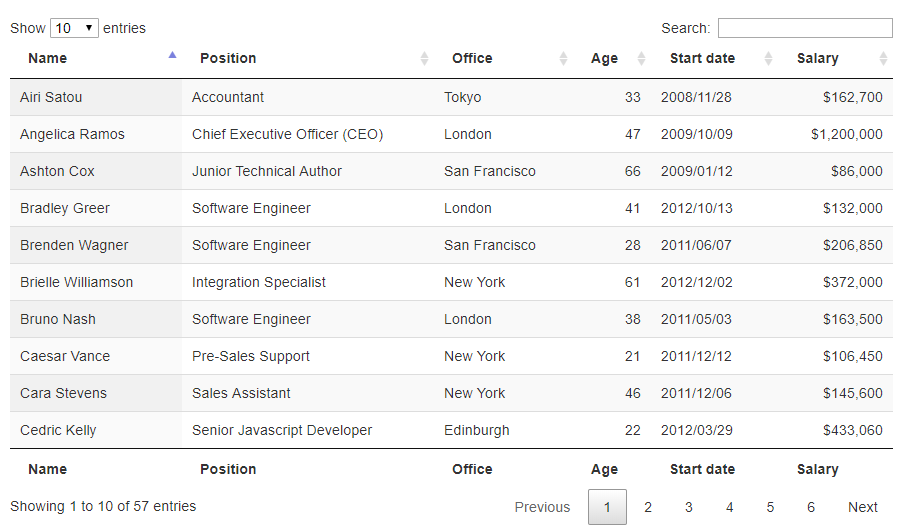This screenshot has height=531, width=914.
Task: Click the Next pagination button
Action: coord(862,507)
